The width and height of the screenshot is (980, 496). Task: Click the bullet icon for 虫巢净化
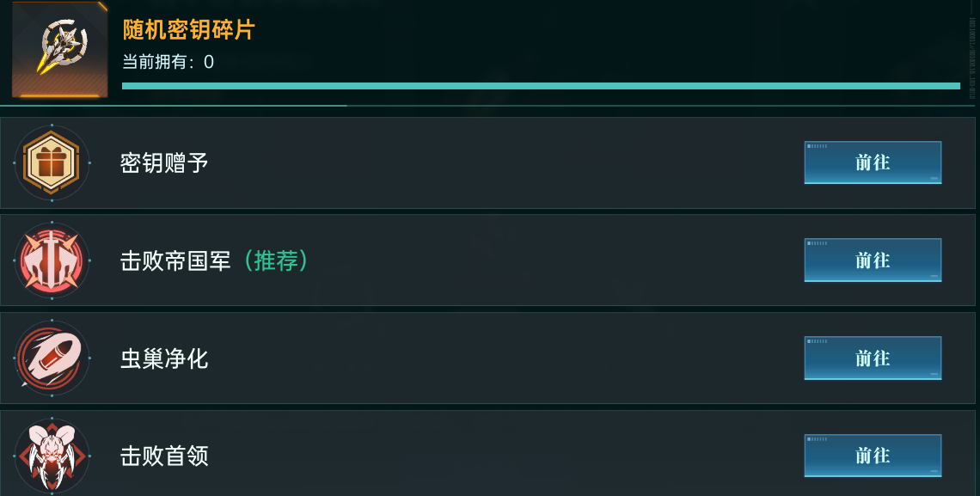click(52, 358)
